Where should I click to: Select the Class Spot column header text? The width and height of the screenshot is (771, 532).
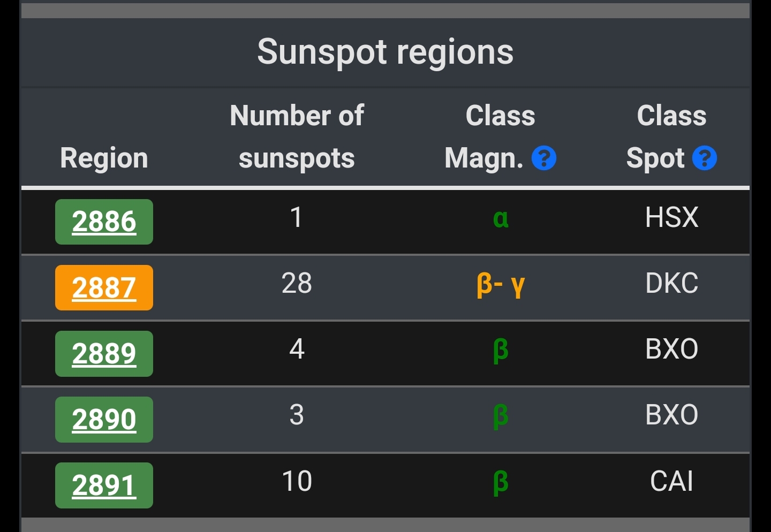[666, 137]
